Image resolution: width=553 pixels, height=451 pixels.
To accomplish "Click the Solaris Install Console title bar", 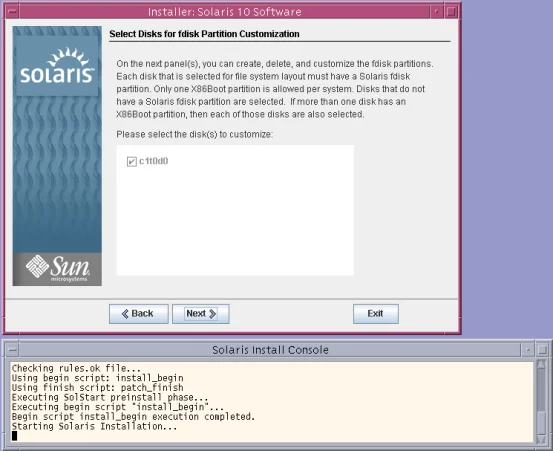I will click(270, 350).
